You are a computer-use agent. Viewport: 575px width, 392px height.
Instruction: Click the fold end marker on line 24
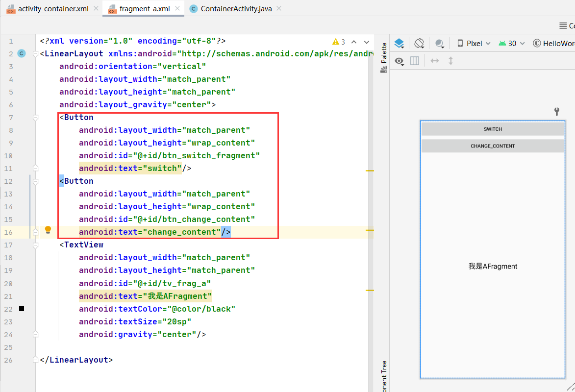pos(36,334)
